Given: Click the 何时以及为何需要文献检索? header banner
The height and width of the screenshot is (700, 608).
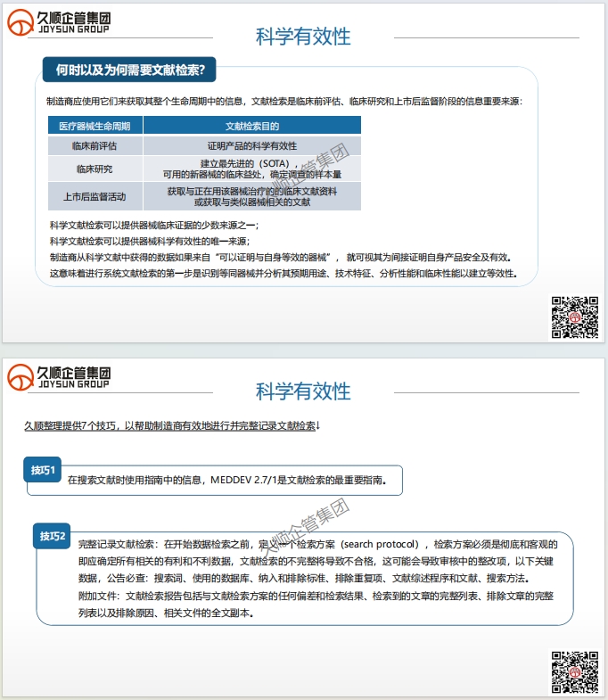Looking at the screenshot, I should coord(129,70).
